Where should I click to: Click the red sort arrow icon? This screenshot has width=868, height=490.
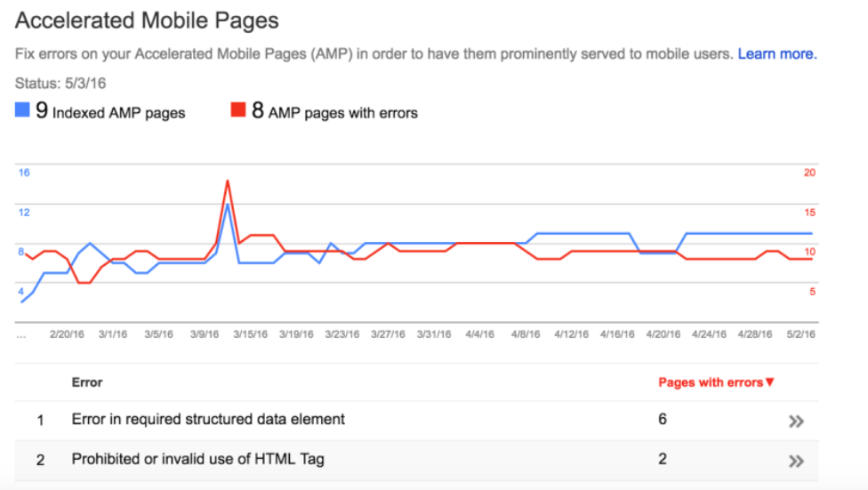coord(770,382)
